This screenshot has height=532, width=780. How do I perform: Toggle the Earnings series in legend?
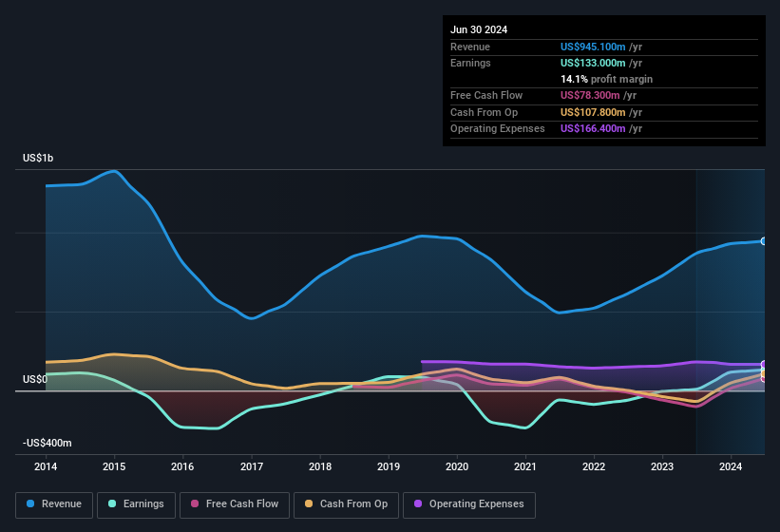(x=136, y=504)
